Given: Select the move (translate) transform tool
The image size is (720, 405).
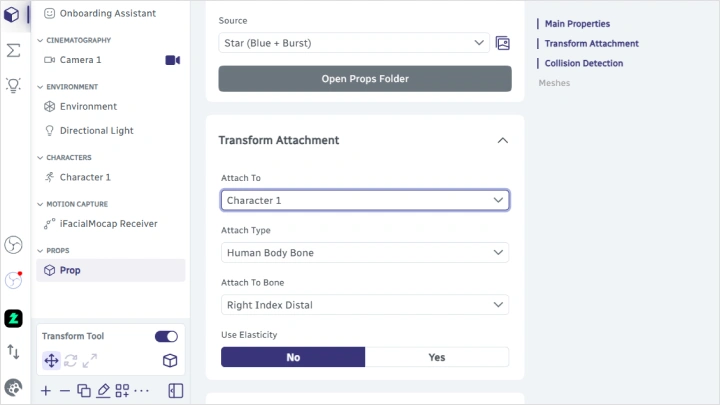Looking at the screenshot, I should tap(51, 360).
